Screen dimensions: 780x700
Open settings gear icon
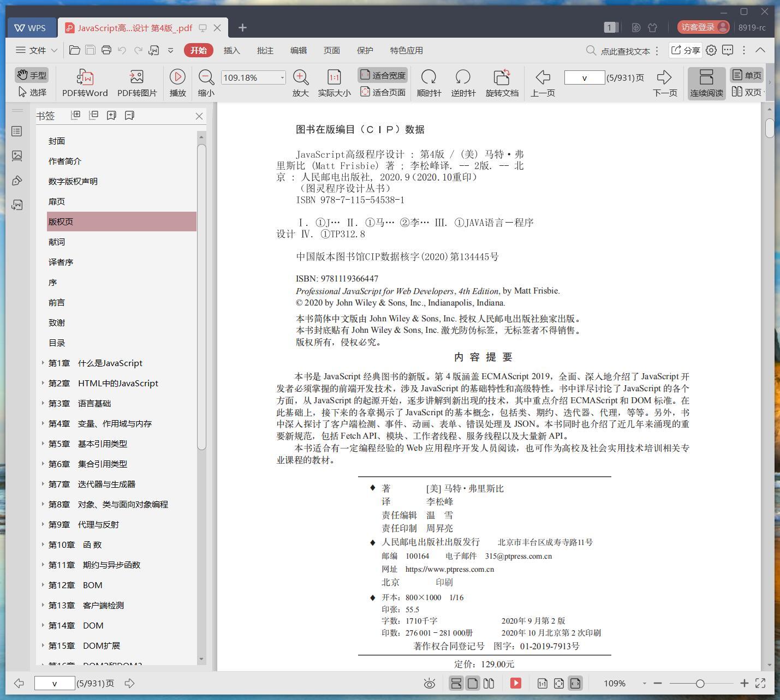pos(711,50)
